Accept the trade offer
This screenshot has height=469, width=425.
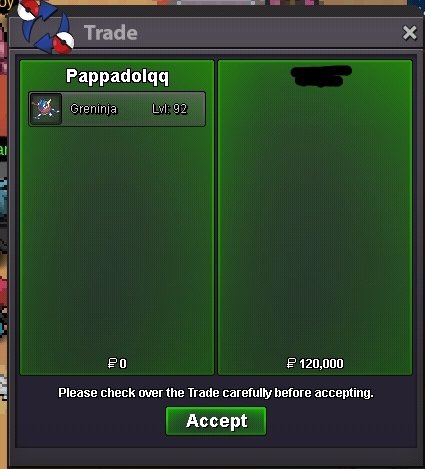(x=216, y=421)
